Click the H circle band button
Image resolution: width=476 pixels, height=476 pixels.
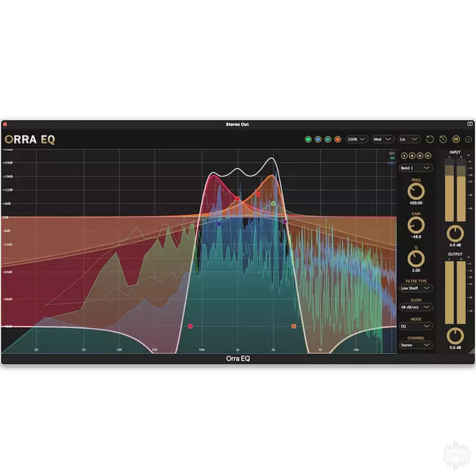point(428,156)
